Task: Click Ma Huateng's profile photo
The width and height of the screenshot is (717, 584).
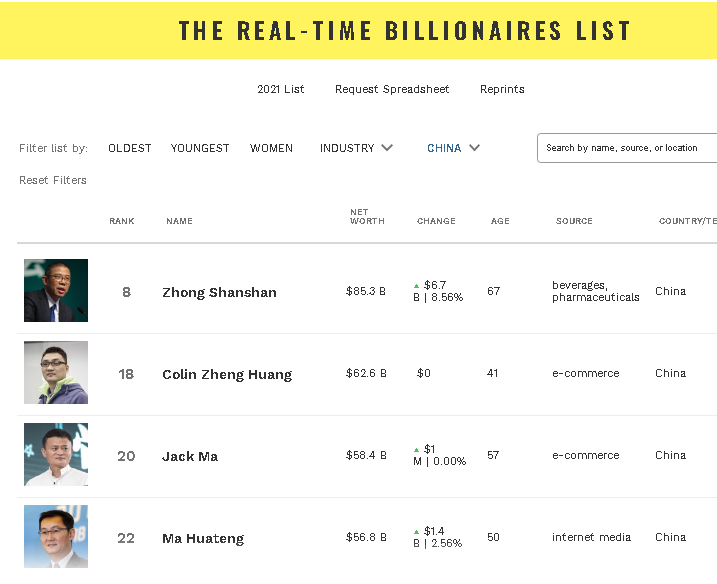Action: [x=56, y=537]
